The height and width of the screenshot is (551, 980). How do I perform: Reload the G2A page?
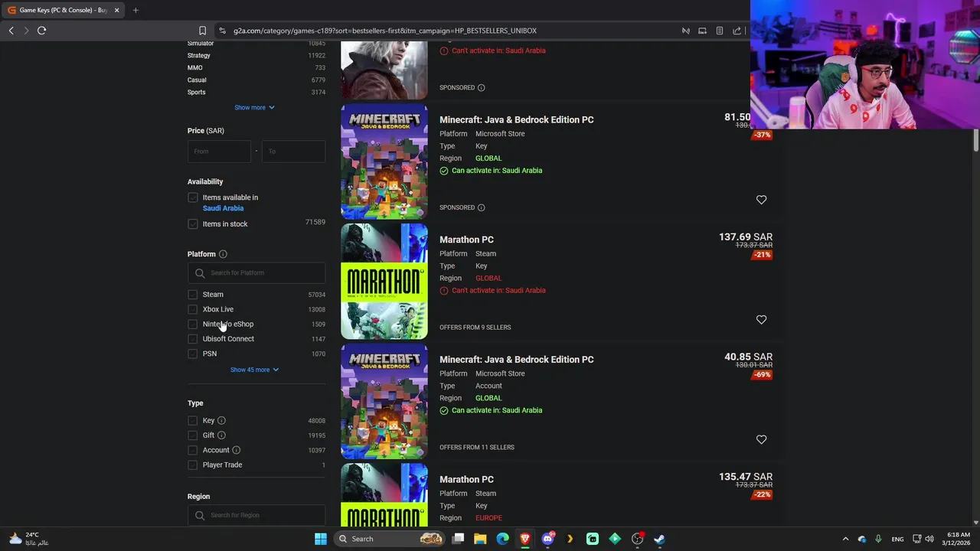[41, 31]
